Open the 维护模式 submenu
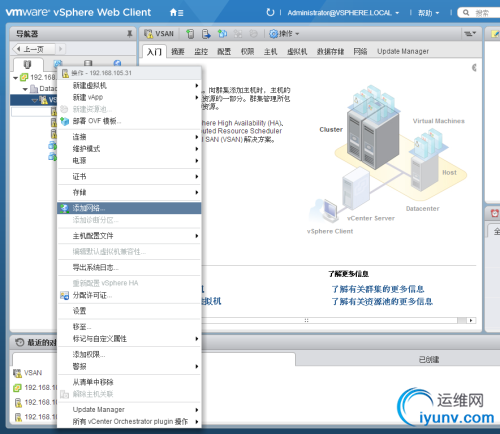 [x=129, y=149]
